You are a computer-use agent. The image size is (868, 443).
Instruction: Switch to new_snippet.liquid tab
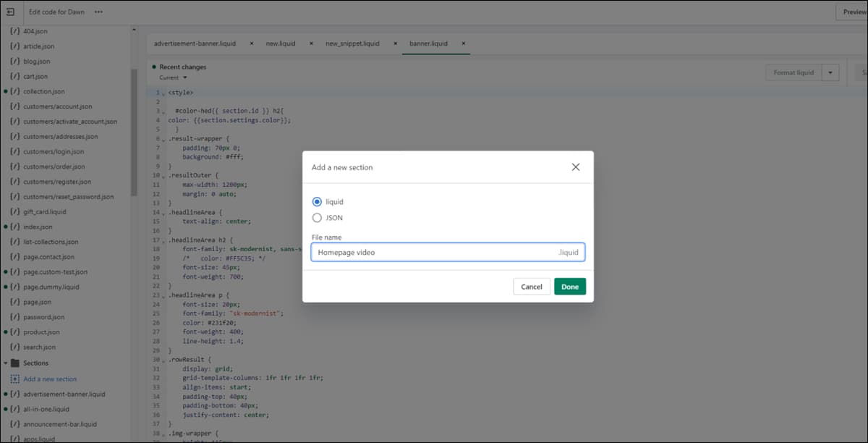[x=352, y=43]
